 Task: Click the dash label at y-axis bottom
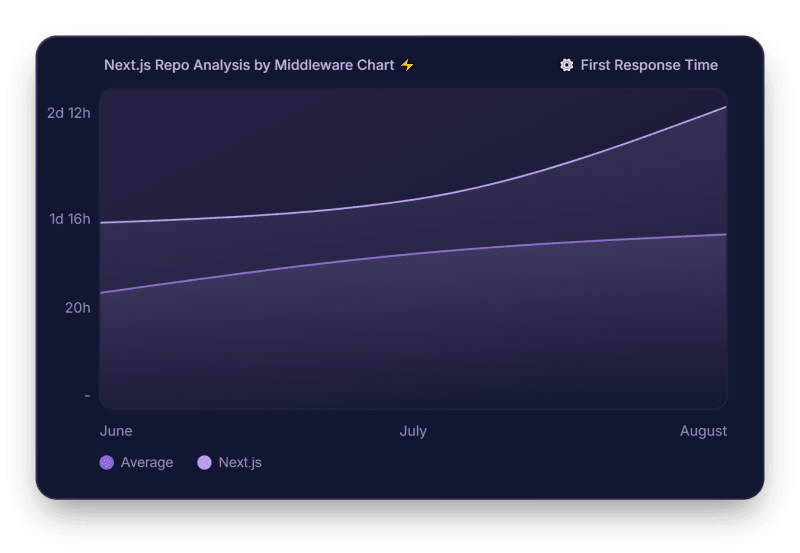(87, 395)
